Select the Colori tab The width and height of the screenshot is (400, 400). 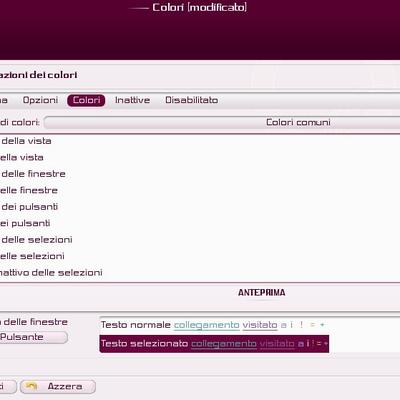86,100
